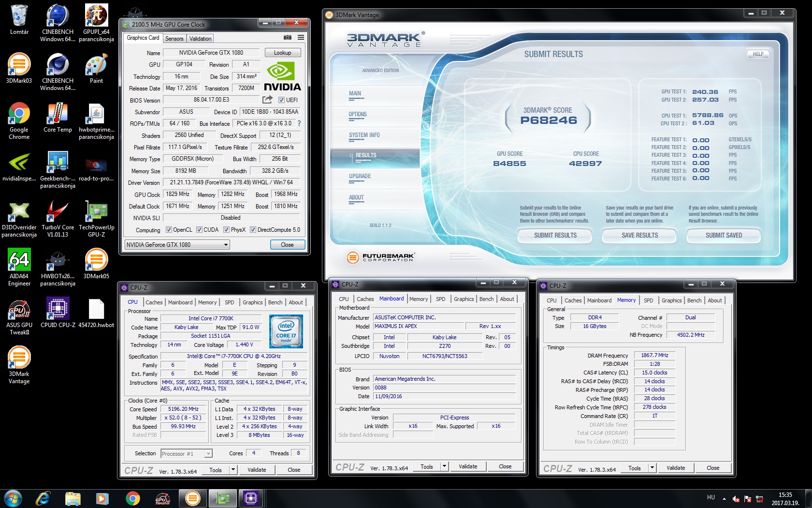Launch D3DOverrider desktop shortcut
The image size is (812, 508).
[x=19, y=219]
